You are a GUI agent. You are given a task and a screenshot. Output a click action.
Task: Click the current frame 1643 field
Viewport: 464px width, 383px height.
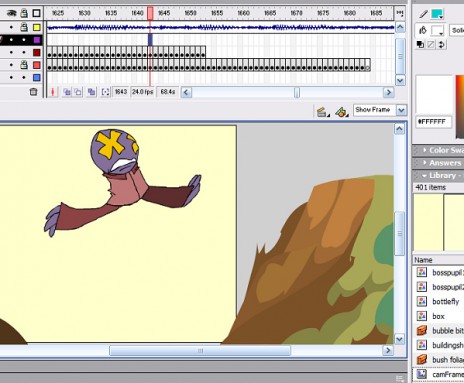121,92
